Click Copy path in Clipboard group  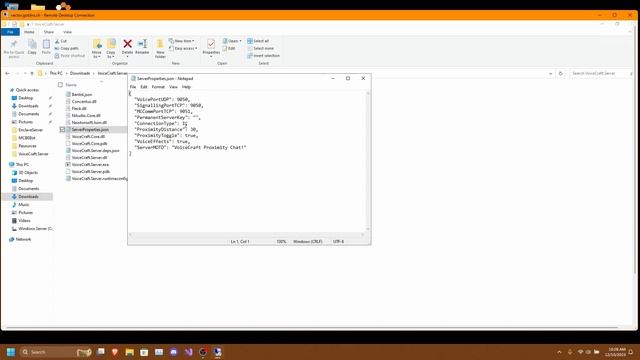(67, 48)
